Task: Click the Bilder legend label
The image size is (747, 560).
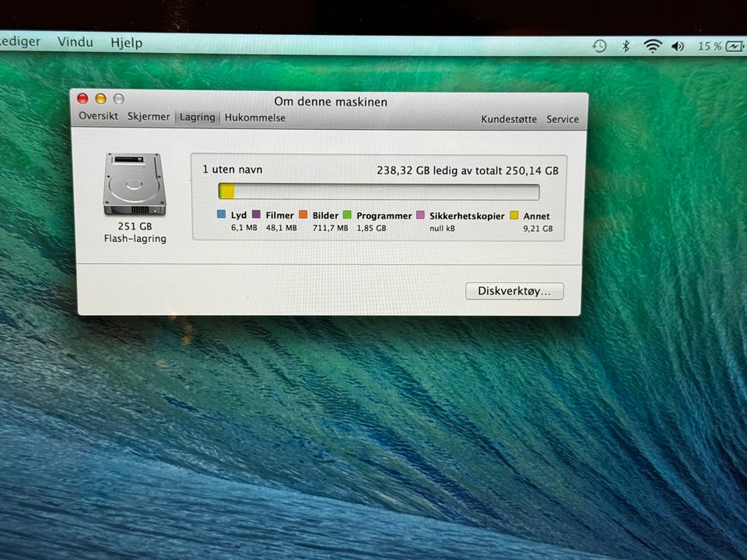Action: pyautogui.click(x=325, y=215)
